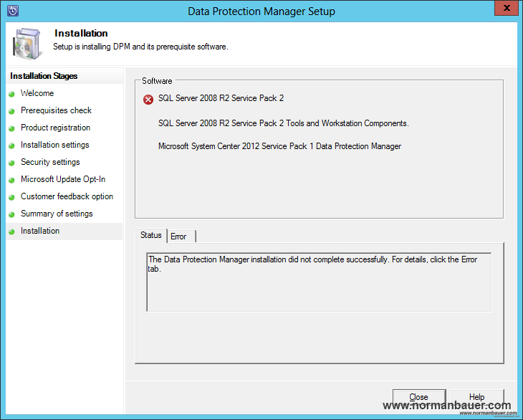Viewport: 523px width, 420px height.
Task: Click the green dot next to Customer feedback option
Action: 11,198
